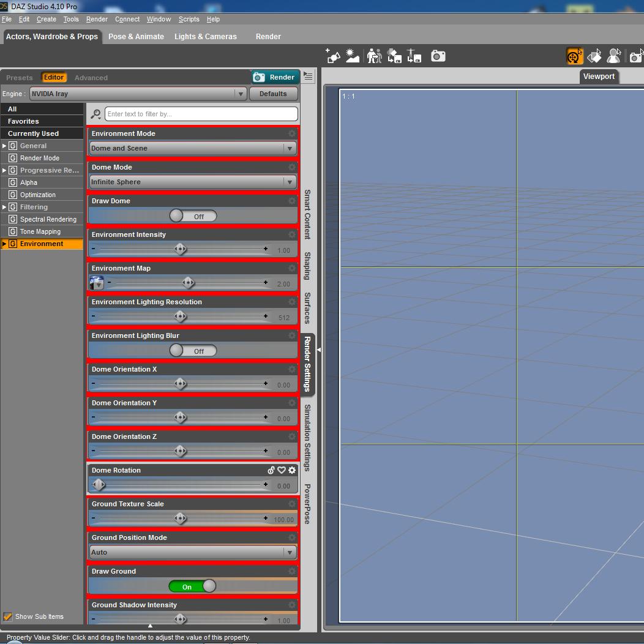Open the Environment Mode gear settings icon
The width and height of the screenshot is (644, 644).
292,133
